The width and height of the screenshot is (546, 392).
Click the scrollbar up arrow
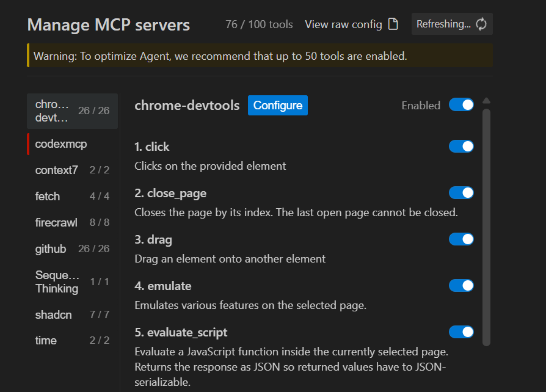click(487, 101)
